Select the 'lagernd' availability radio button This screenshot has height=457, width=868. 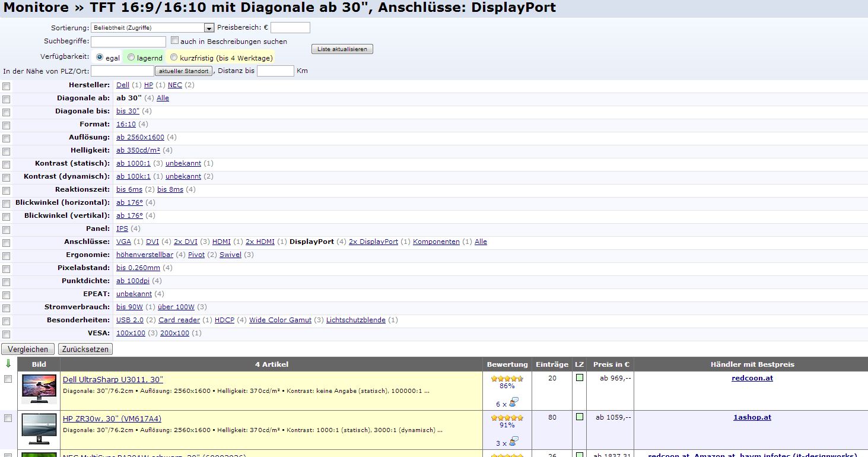tap(131, 58)
